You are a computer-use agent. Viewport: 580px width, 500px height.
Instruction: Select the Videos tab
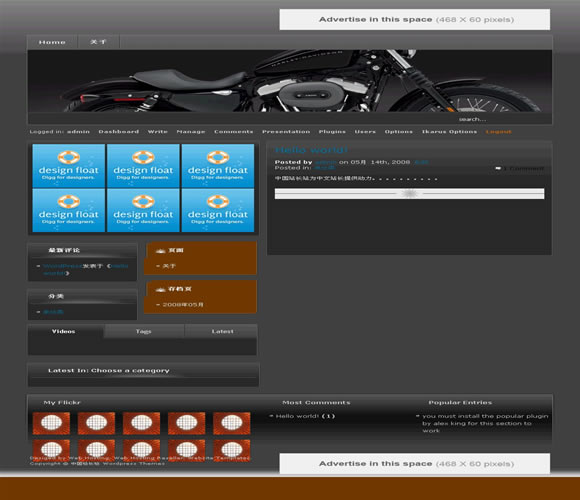64,331
